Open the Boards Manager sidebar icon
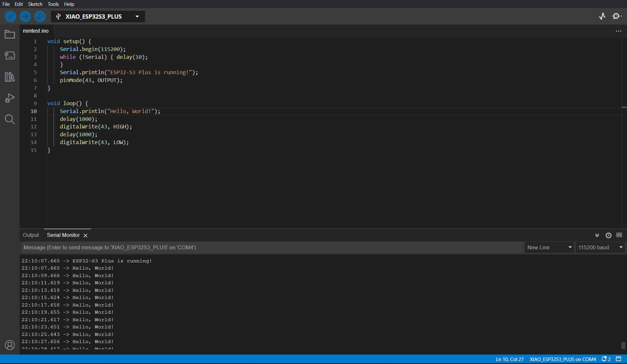This screenshot has height=364, width=627. (10, 56)
